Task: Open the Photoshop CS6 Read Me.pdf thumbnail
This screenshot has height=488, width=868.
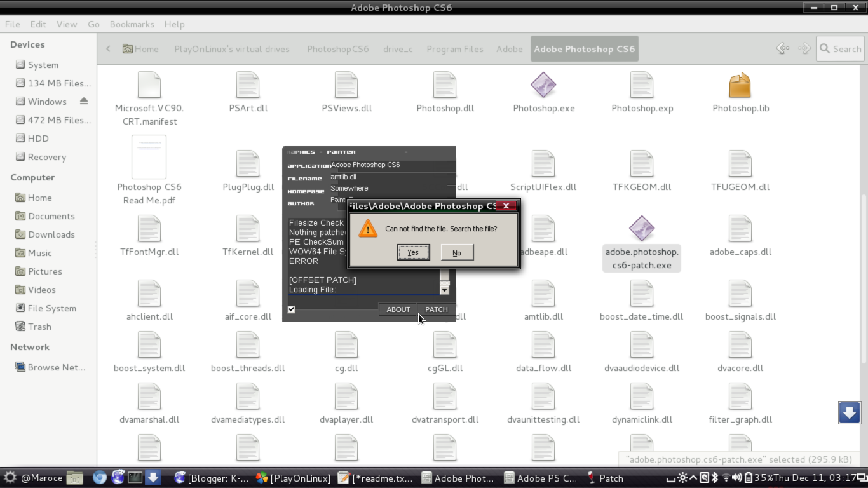Action: 149,157
